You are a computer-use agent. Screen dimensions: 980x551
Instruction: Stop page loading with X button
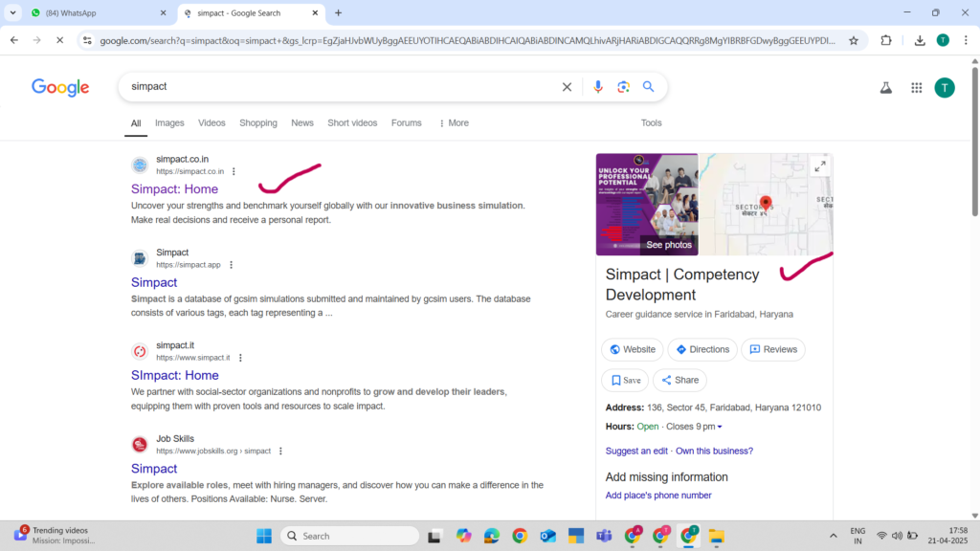pos(59,40)
